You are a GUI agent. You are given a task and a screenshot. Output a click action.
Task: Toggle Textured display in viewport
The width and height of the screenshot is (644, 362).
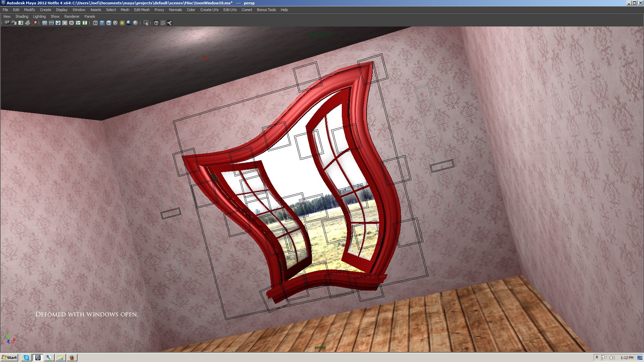(115, 23)
